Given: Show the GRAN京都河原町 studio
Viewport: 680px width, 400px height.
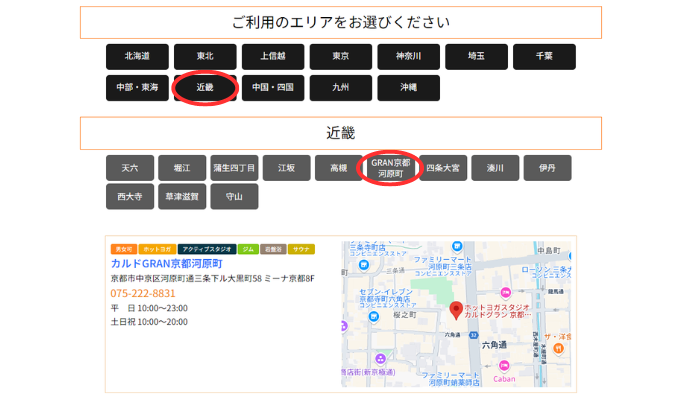Looking at the screenshot, I should coord(391,168).
